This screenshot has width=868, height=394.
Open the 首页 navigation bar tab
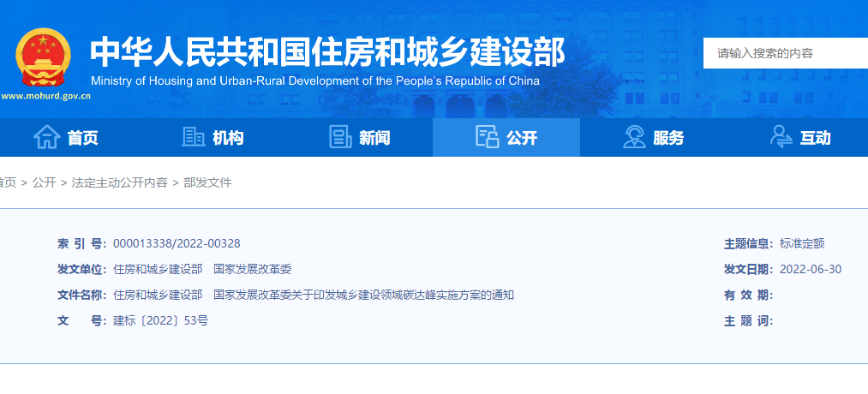(83, 138)
